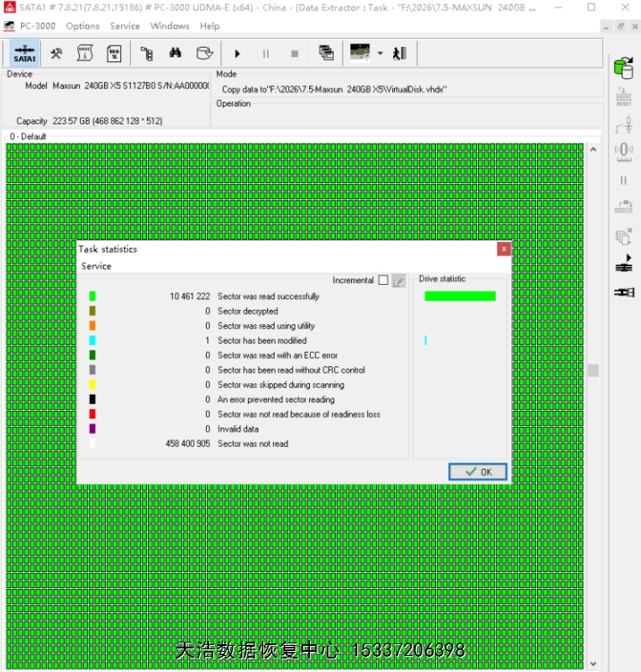641x672 pixels.
Task: Open the Help menu
Action: point(210,26)
